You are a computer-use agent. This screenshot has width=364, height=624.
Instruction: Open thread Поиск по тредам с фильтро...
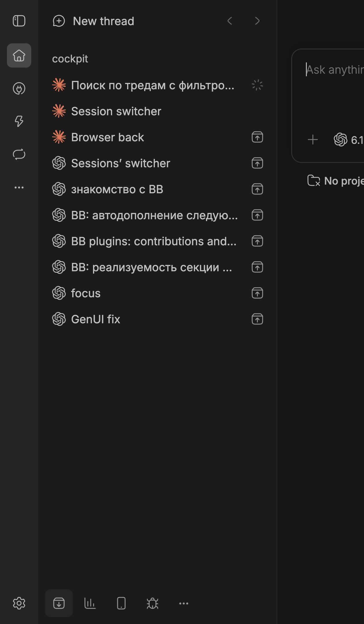pos(157,85)
